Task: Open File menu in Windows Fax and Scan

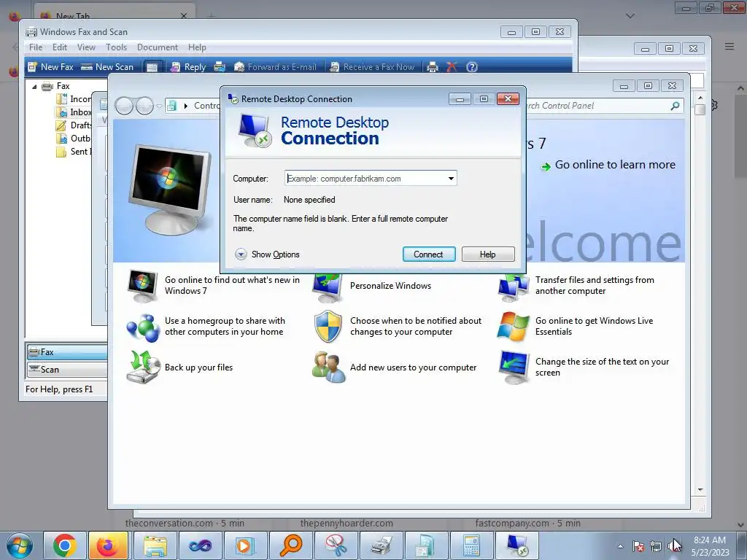Action: tap(36, 47)
